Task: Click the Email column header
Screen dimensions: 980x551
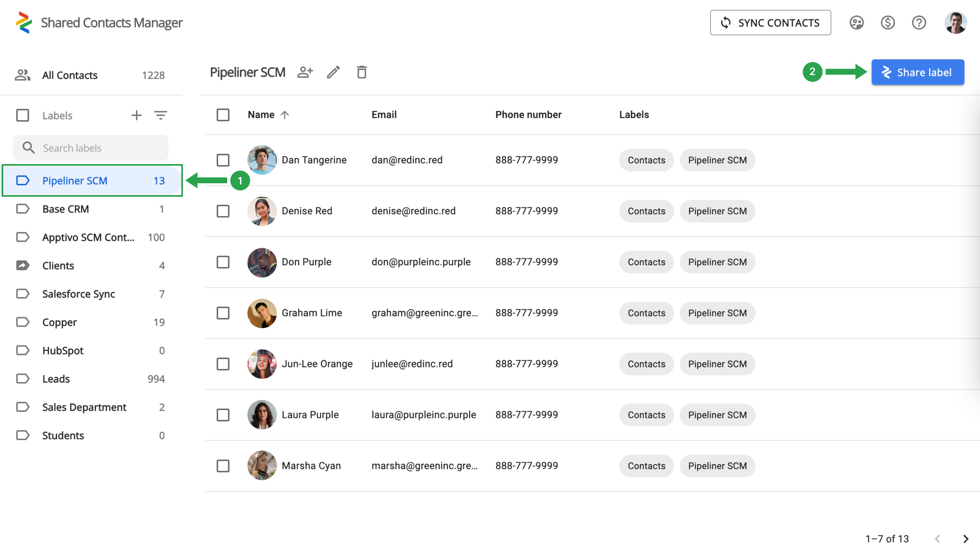Action: 384,115
